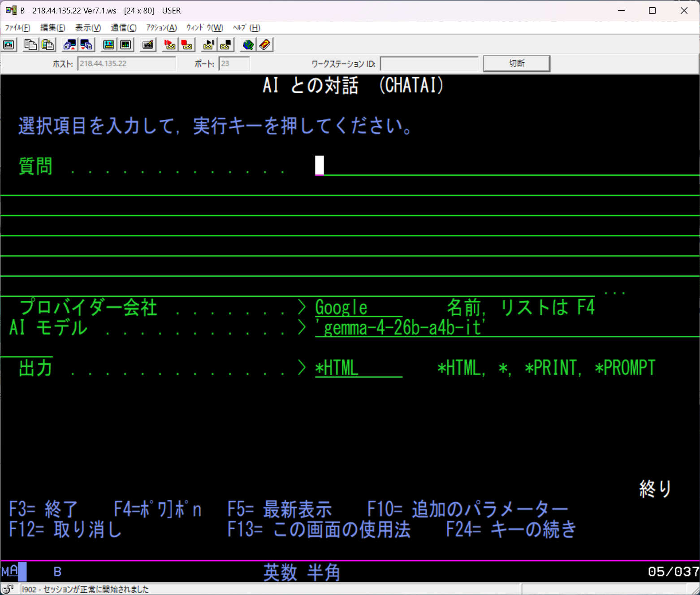Image resolution: width=700 pixels, height=595 pixels.
Task: Click the ポート number field
Action: (x=234, y=64)
